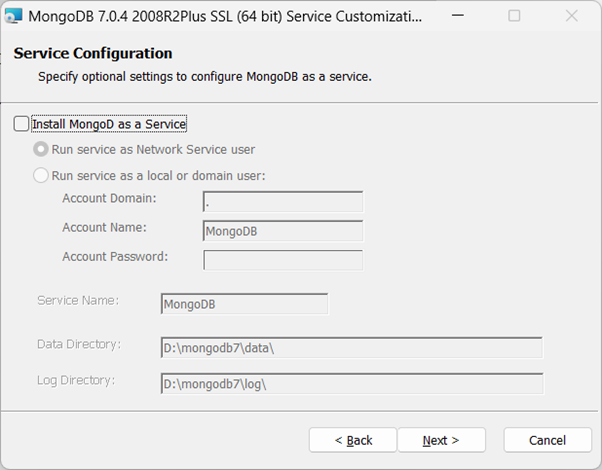602x470 pixels.
Task: Click the Log Directory path field
Action: pos(351,384)
